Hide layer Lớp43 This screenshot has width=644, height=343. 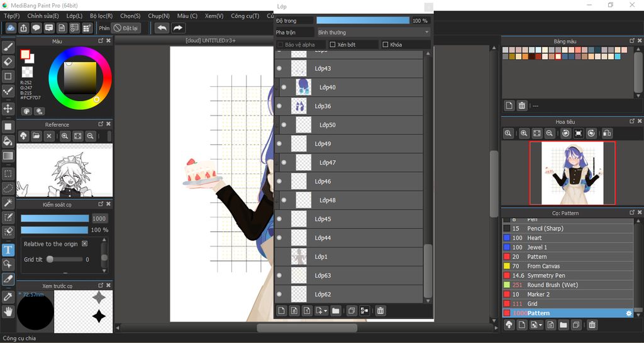[279, 68]
